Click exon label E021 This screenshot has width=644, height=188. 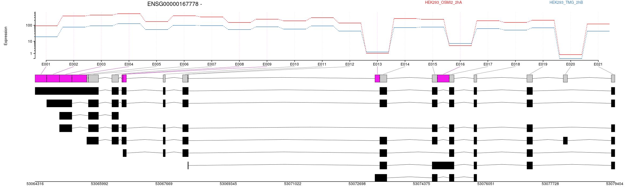[x=598, y=64]
